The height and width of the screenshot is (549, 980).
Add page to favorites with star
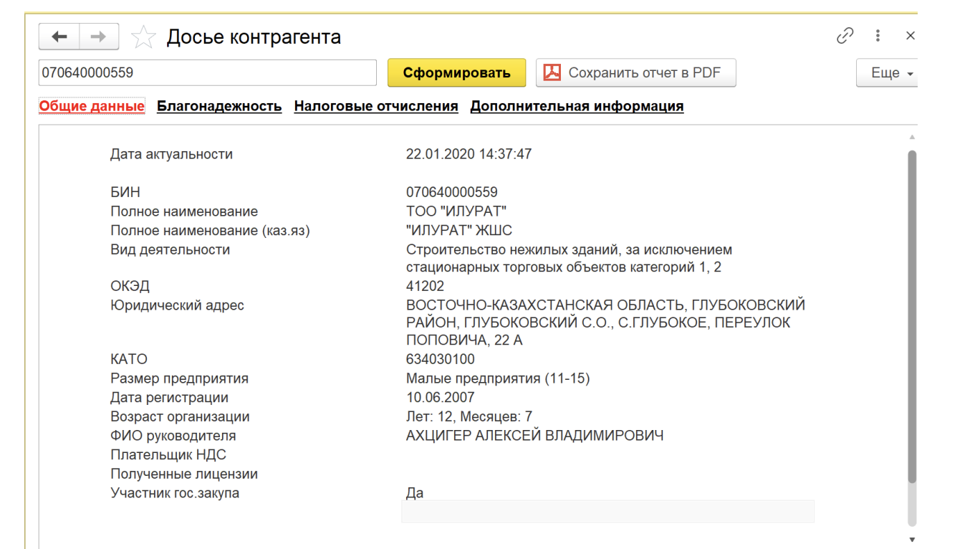click(x=144, y=37)
